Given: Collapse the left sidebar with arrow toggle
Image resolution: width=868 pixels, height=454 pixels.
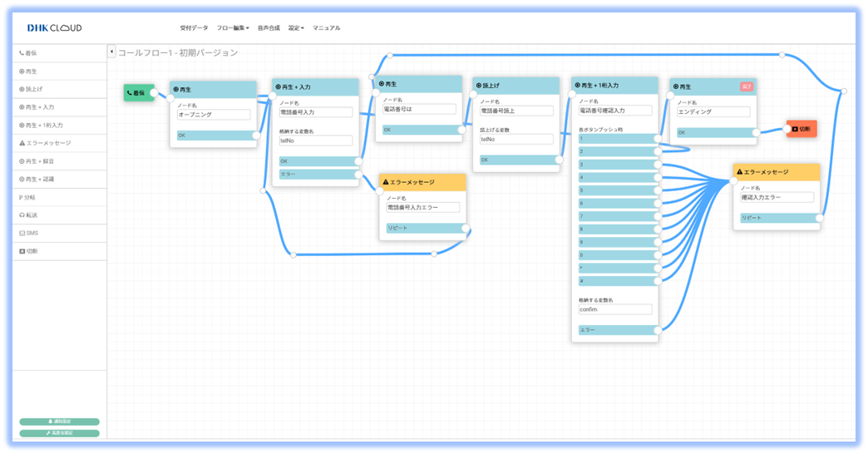Looking at the screenshot, I should (x=111, y=52).
